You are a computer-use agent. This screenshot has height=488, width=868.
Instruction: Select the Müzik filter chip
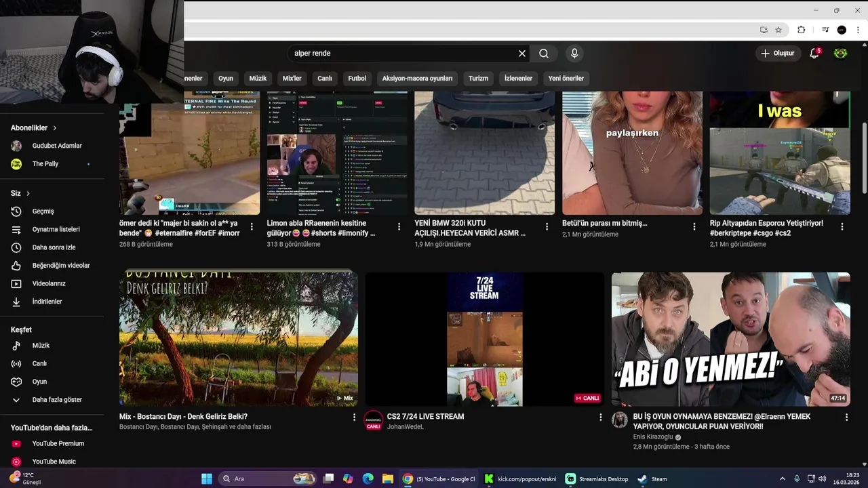point(258,78)
